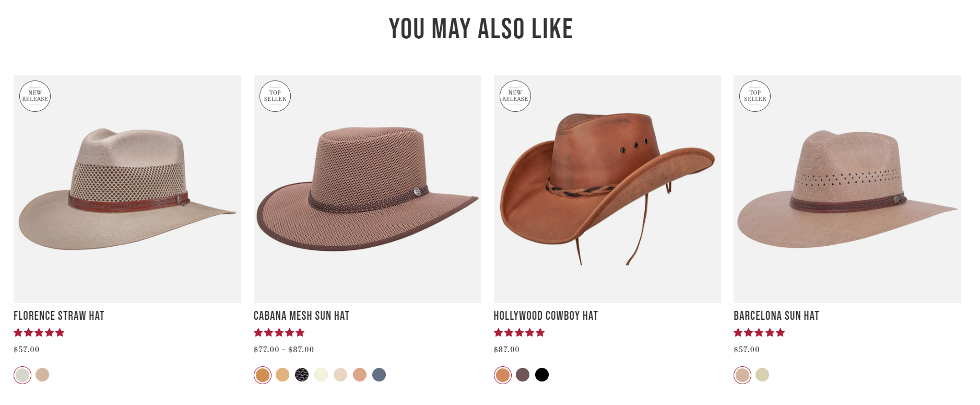Open the Cabana Mesh Sun Hat title link
Image resolution: width=980 pixels, height=405 pixels.
[x=301, y=316]
